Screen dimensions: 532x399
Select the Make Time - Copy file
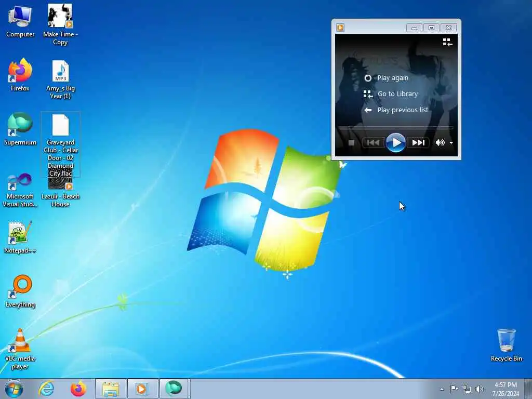coord(60,24)
